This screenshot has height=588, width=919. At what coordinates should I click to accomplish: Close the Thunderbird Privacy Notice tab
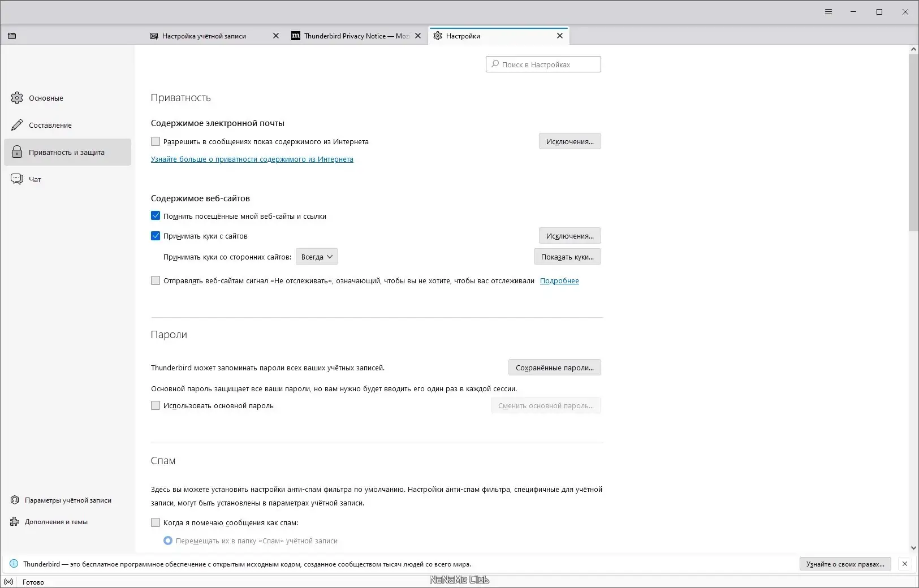click(x=418, y=36)
